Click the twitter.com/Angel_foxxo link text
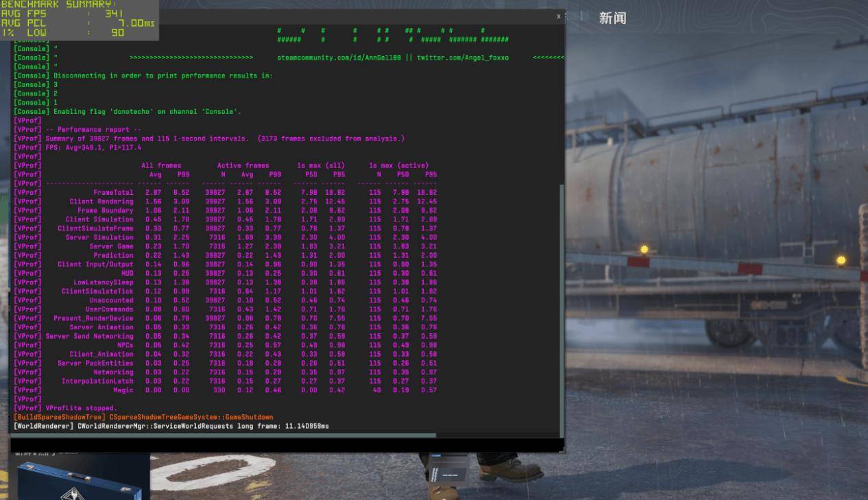868x500 pixels. click(x=463, y=58)
